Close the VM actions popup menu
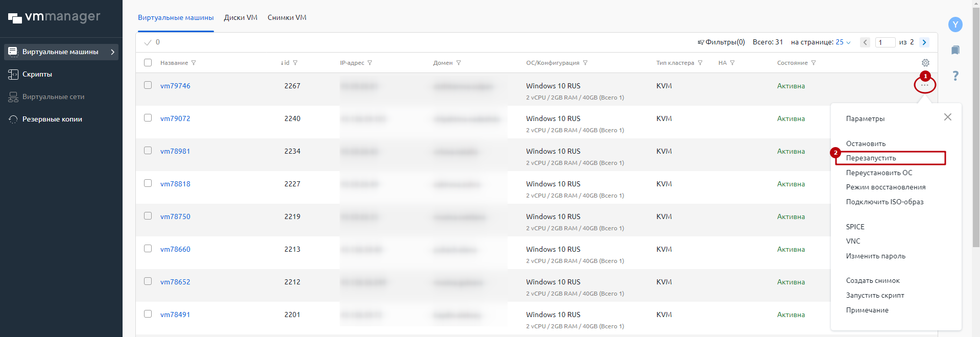 point(948,117)
